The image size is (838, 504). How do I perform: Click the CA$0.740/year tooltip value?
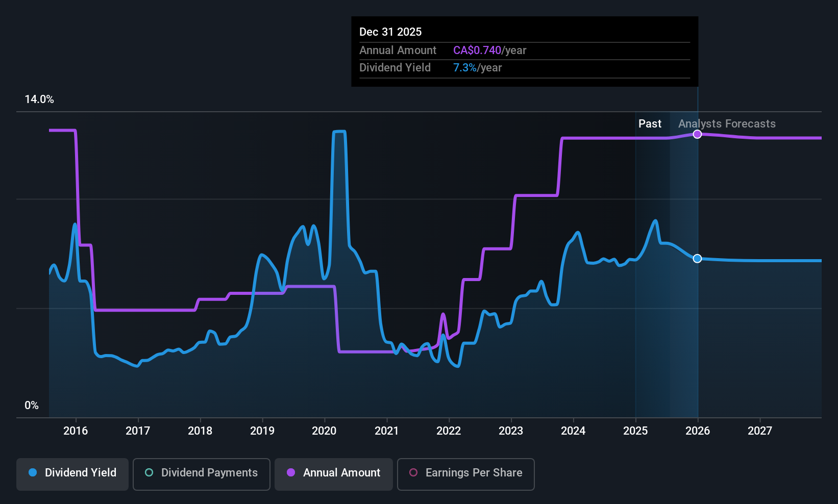pos(489,51)
